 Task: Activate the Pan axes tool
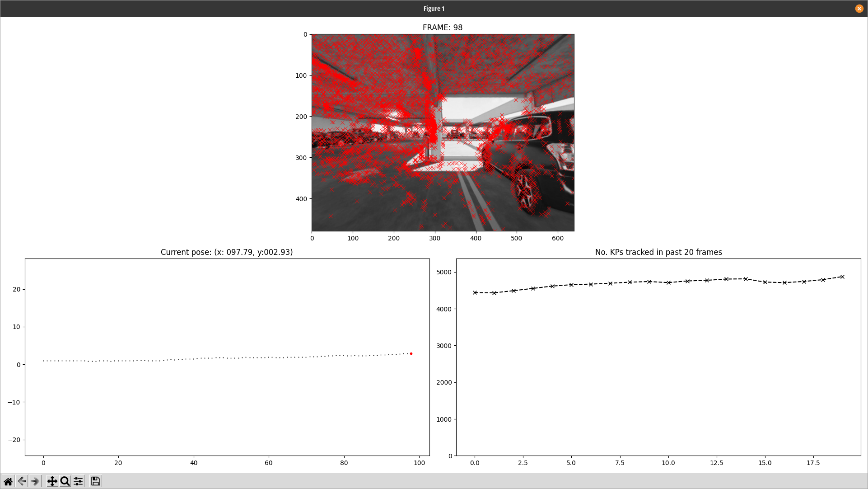pos(52,481)
